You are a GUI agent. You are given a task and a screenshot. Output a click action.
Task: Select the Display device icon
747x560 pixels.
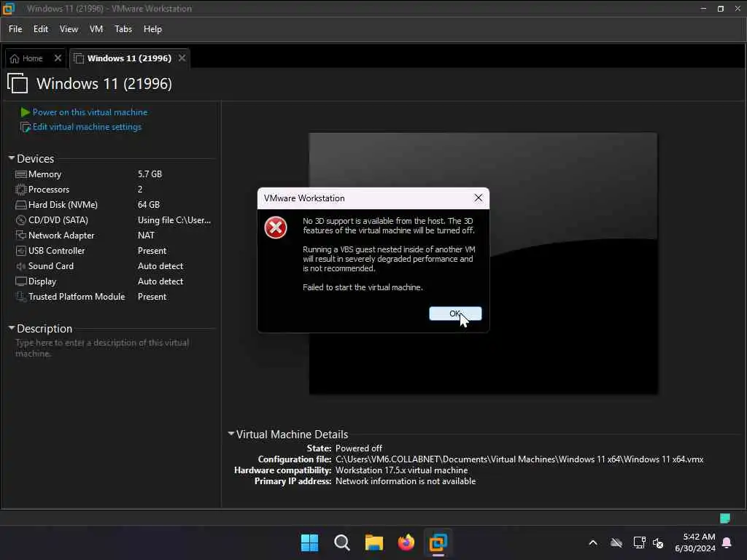[21, 281]
